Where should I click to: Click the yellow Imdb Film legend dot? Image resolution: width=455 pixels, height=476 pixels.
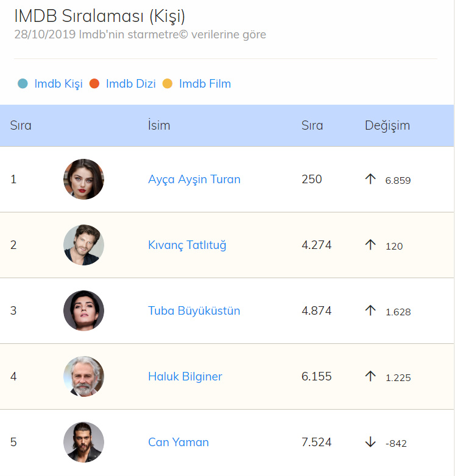point(168,84)
